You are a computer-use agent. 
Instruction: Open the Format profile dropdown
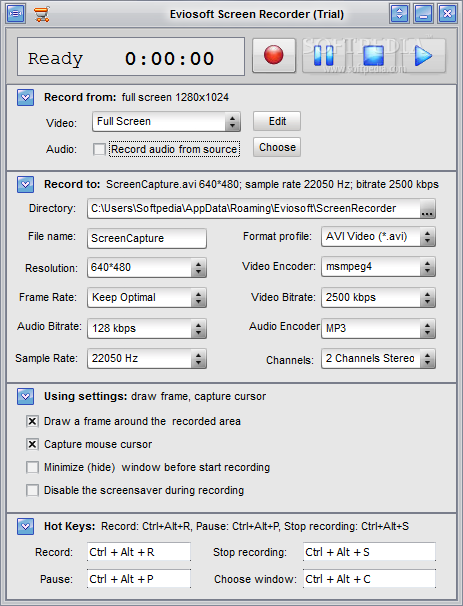point(378,237)
